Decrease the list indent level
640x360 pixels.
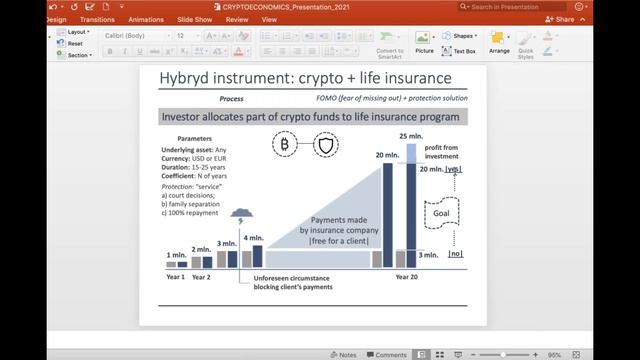coord(309,36)
